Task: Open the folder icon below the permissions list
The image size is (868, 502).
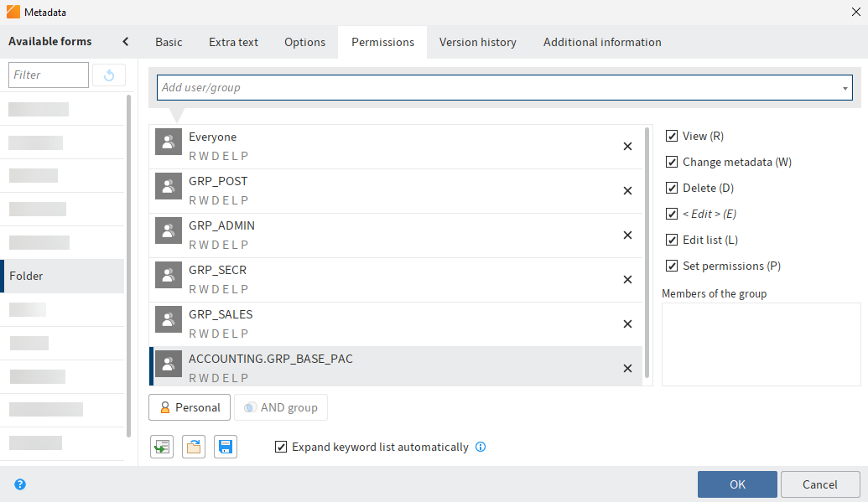Action: point(193,446)
